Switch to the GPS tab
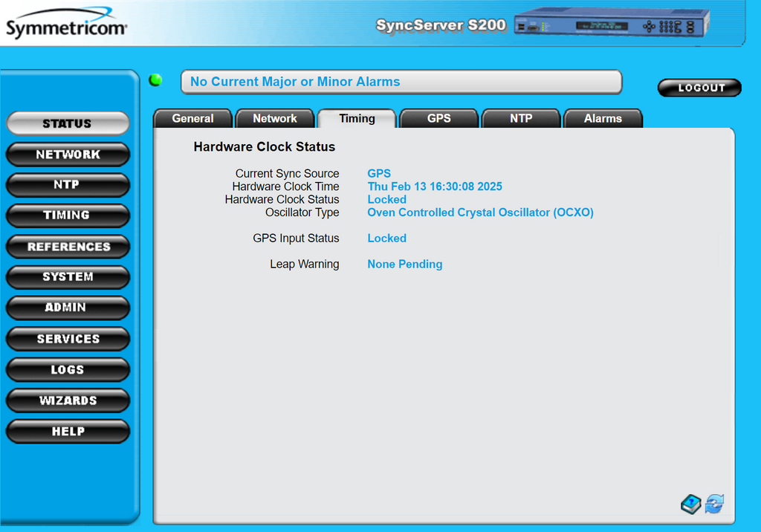This screenshot has height=532, width=761. 438,118
